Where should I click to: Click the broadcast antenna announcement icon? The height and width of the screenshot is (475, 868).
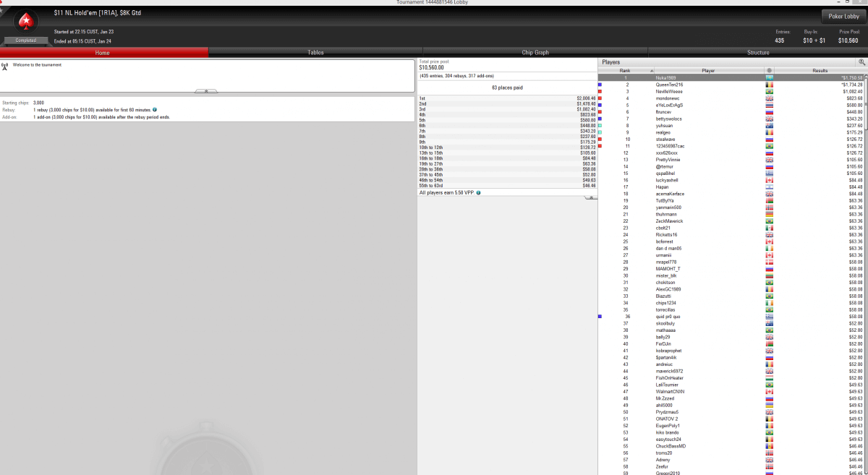pyautogui.click(x=5, y=66)
